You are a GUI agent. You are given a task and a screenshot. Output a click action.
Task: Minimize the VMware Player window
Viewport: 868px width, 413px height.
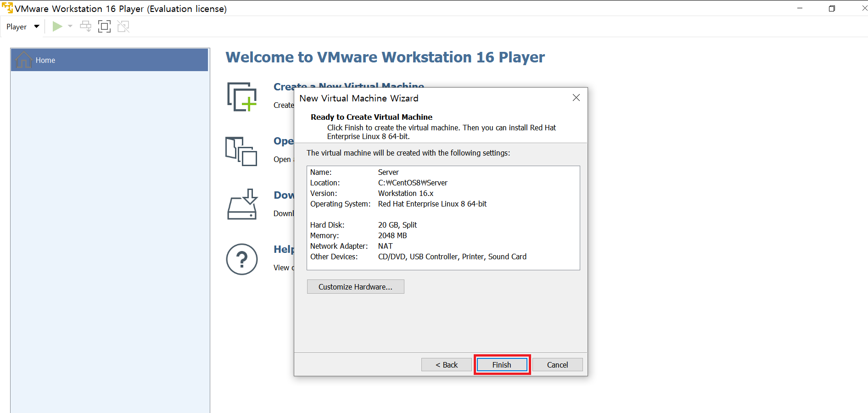[x=800, y=8]
